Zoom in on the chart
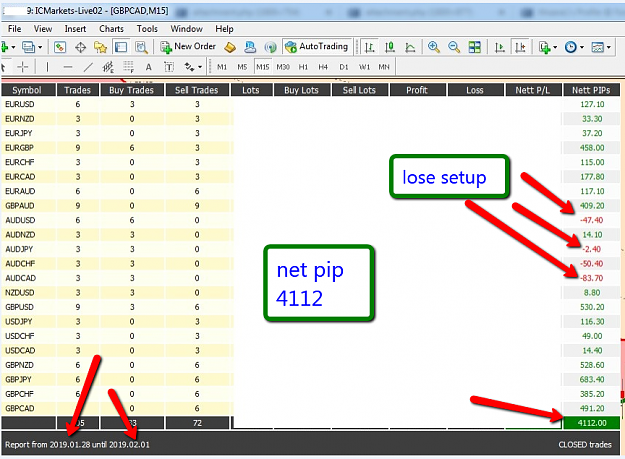The height and width of the screenshot is (459, 625). [434, 47]
